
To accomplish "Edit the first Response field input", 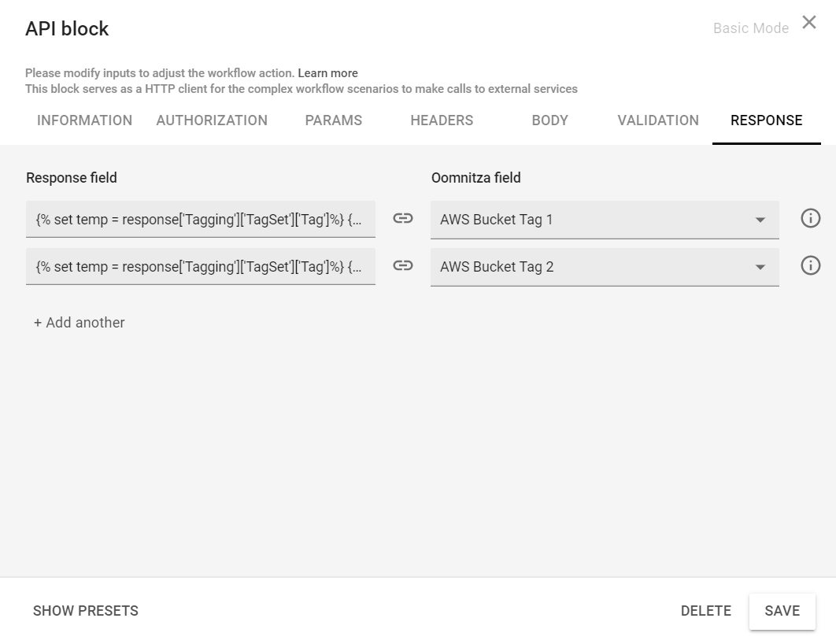I will point(200,220).
